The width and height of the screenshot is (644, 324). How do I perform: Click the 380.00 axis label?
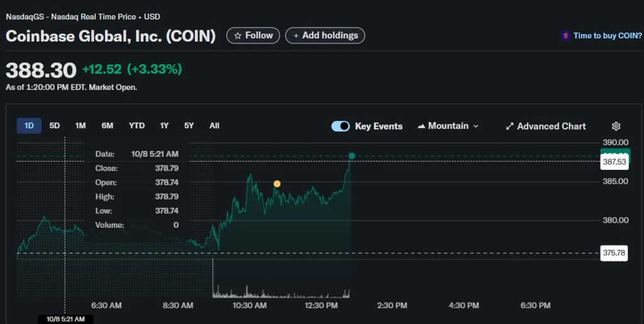point(615,220)
